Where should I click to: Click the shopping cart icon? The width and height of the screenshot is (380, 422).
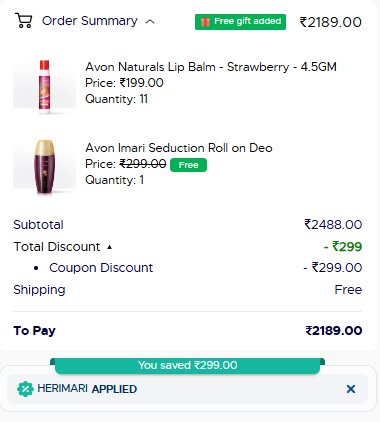24,21
